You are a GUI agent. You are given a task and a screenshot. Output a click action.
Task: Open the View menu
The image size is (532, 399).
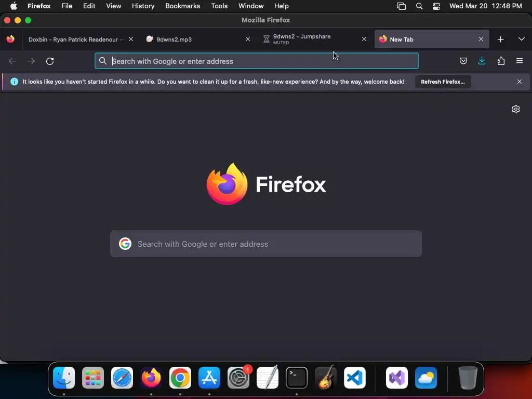pyautogui.click(x=113, y=6)
